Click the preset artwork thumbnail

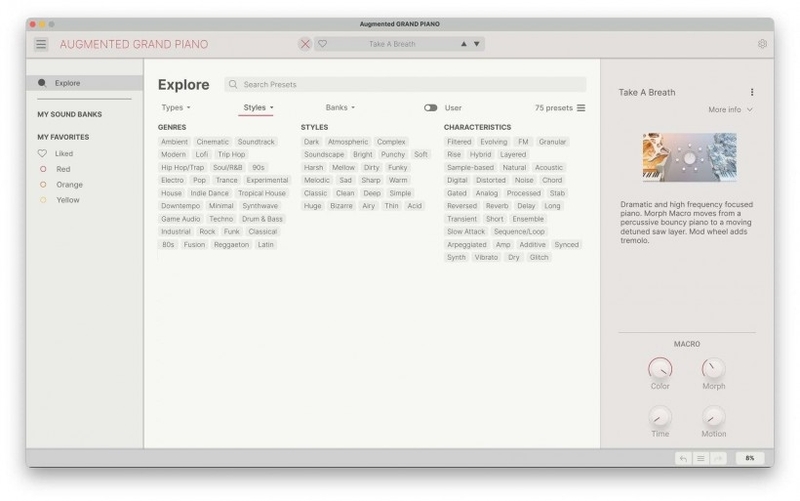(689, 157)
